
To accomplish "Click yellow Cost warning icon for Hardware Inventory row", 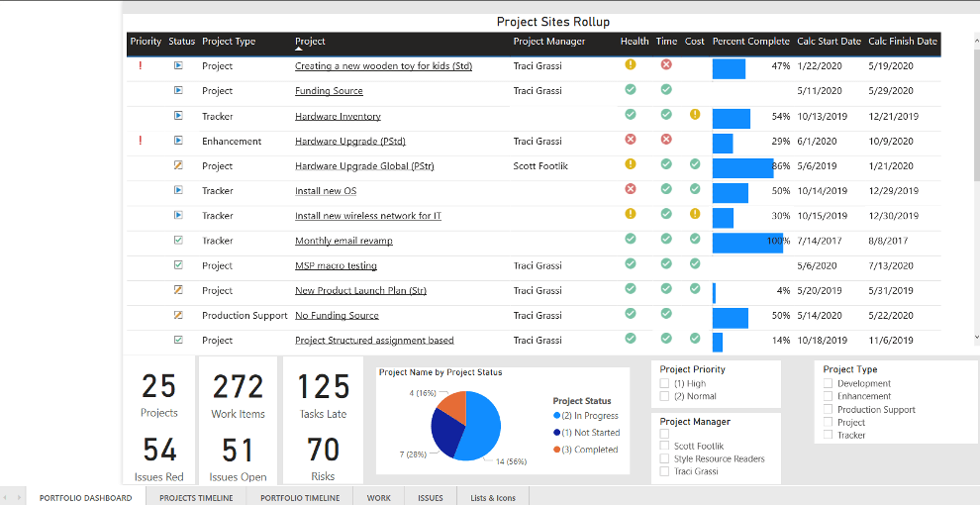I will tap(695, 115).
